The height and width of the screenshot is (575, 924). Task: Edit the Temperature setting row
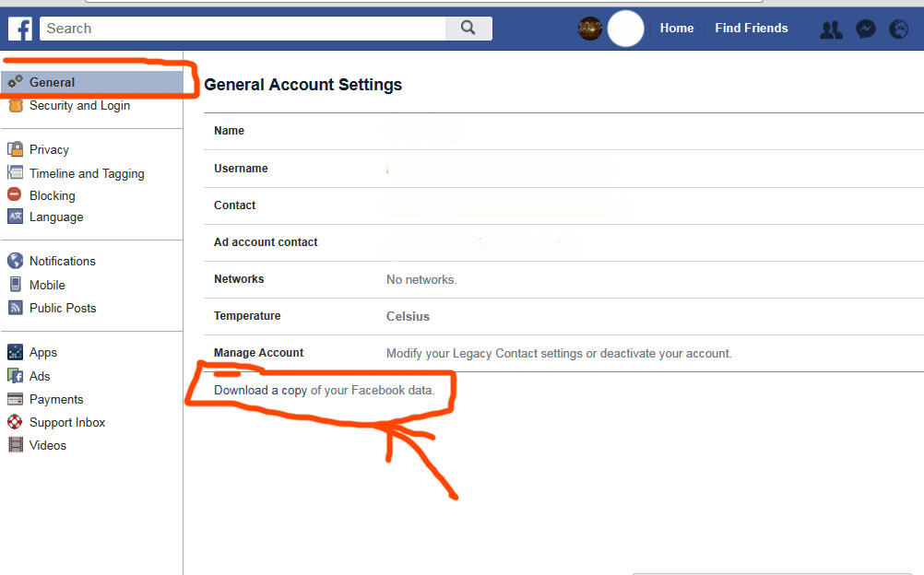(564, 316)
